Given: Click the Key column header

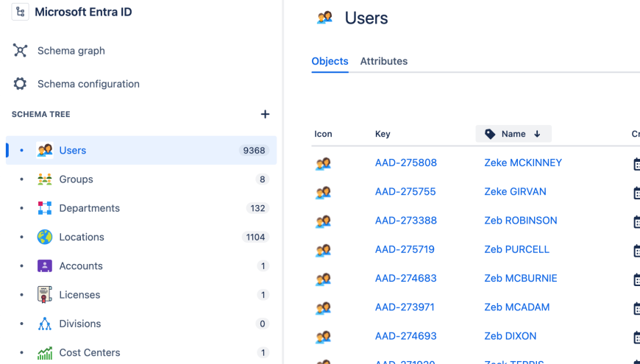Looking at the screenshot, I should pos(383,134).
